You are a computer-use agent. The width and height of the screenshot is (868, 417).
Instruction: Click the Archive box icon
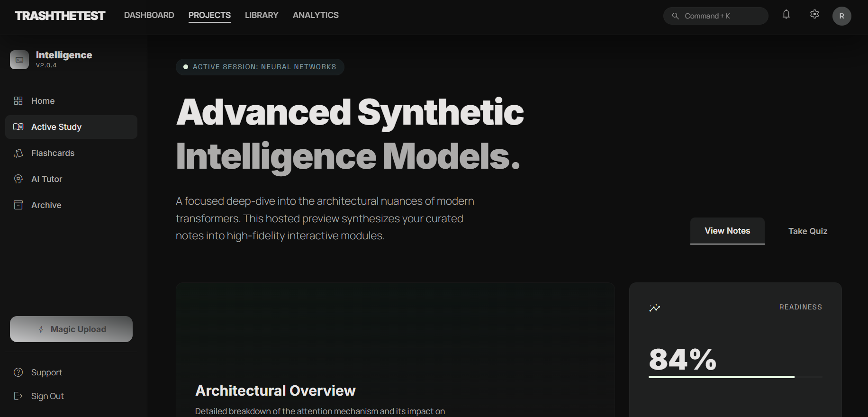pyautogui.click(x=18, y=205)
